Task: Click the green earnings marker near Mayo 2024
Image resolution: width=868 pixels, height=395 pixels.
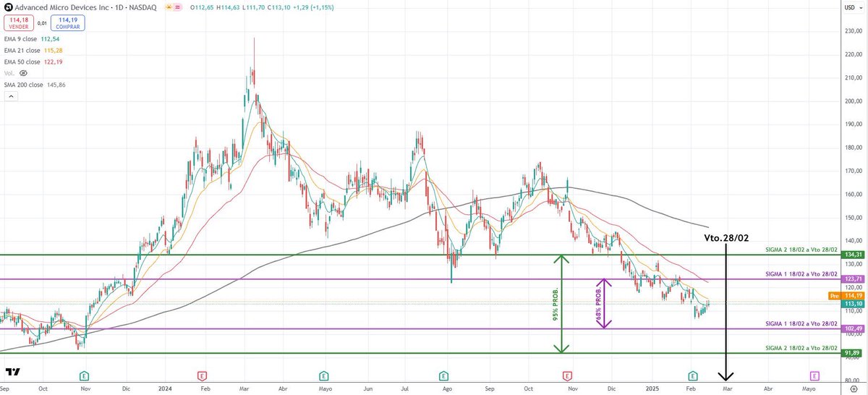Action: [323, 375]
